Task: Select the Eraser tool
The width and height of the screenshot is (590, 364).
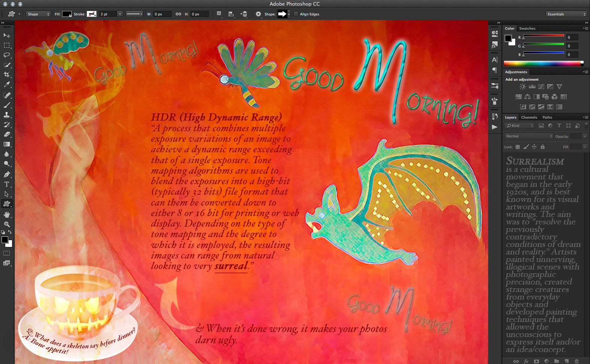Action: tap(7, 134)
